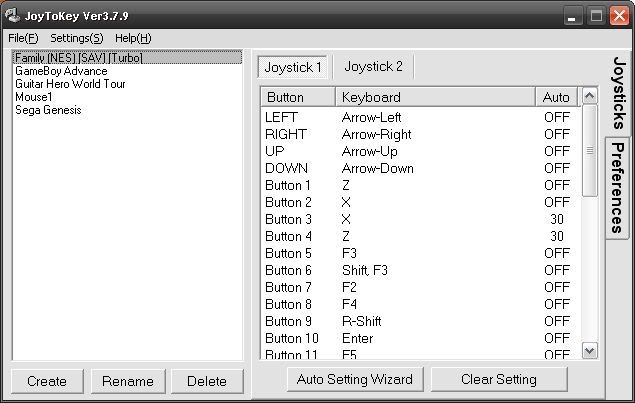
Task: Switch to the Joystick 2 tab
Action: click(373, 66)
